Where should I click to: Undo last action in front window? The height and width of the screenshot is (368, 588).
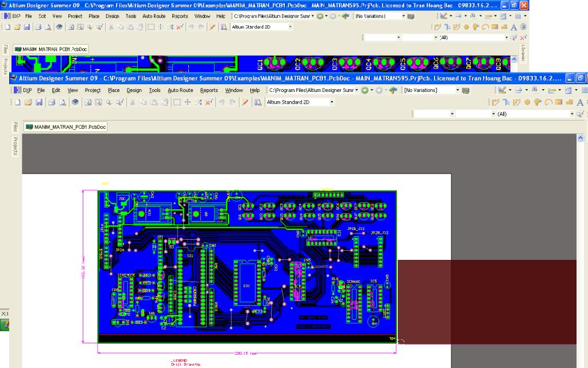click(x=222, y=102)
